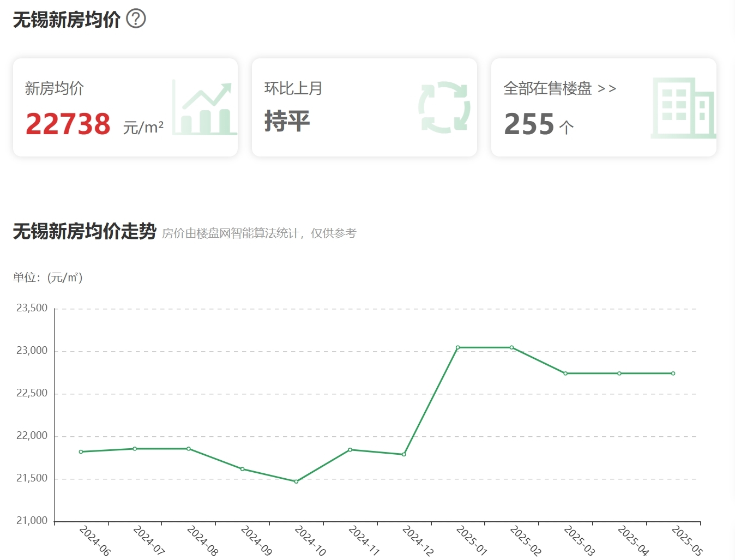
Task: Select the 2025-04 data point on chart
Action: [x=619, y=374]
